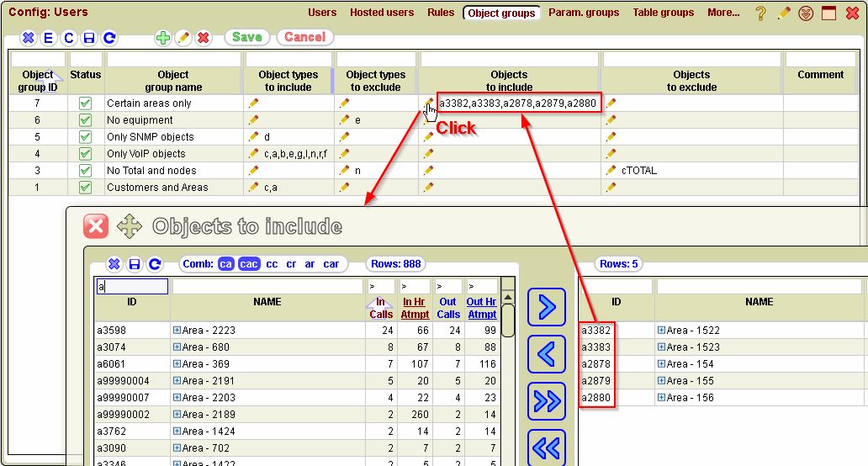
Task: Edit Objects to include for Only SNMP objects
Action: click(x=428, y=137)
